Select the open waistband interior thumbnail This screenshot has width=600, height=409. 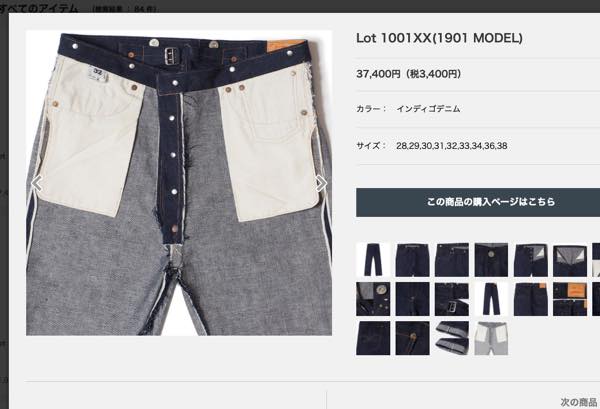[x=570, y=260]
